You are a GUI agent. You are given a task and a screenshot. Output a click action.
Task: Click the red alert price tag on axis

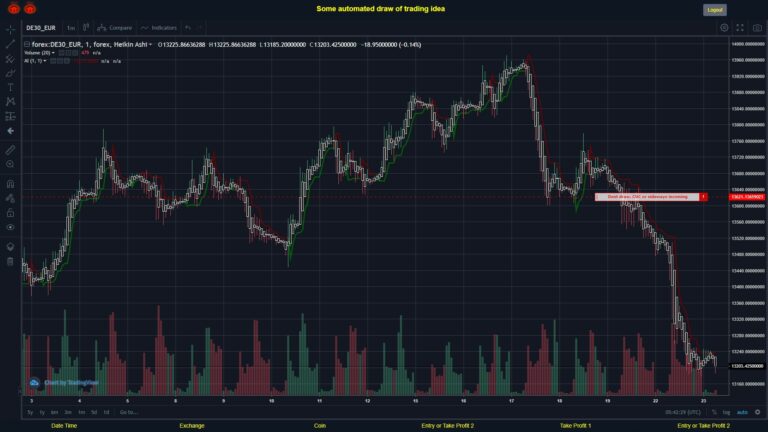(747, 197)
